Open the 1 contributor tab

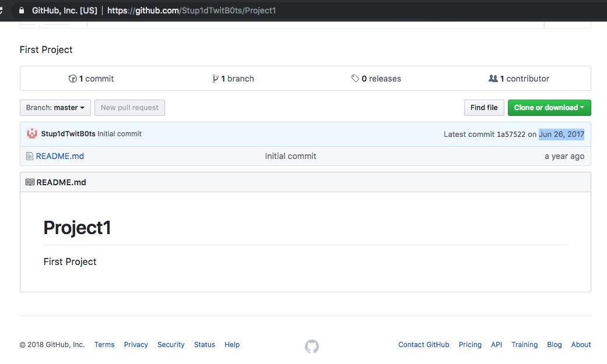(519, 79)
